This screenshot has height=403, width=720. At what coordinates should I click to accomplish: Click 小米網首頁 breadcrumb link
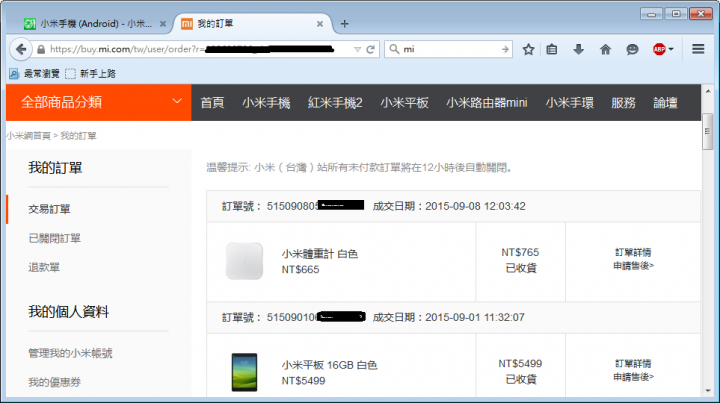click(28, 136)
